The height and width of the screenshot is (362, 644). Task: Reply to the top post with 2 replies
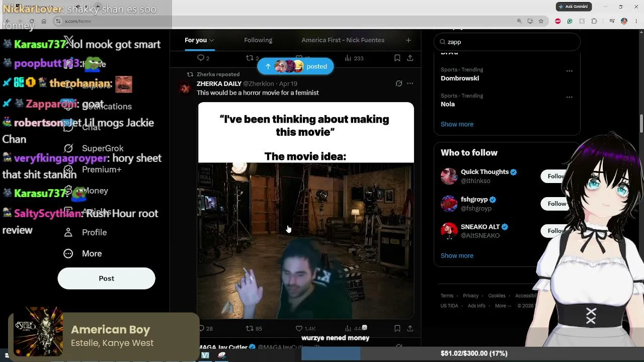[203, 58]
